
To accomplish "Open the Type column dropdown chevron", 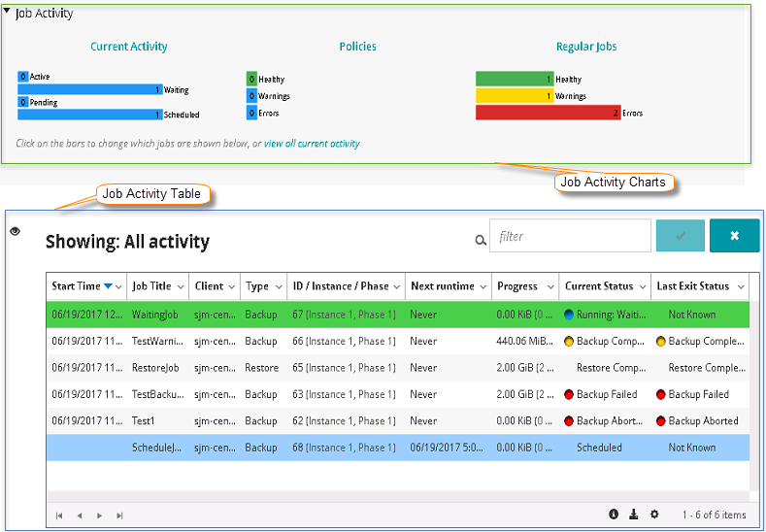I will (279, 287).
